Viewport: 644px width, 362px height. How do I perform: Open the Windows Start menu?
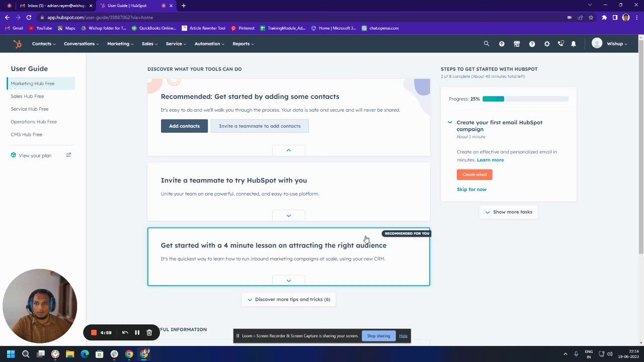pos(11,354)
